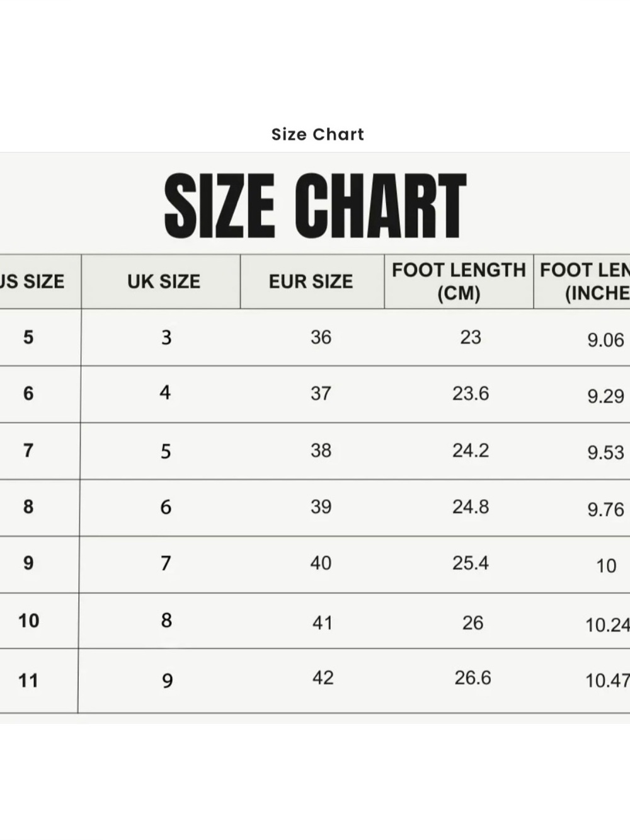Select the 10 inches cell
Screen dimensions: 630x840
pyautogui.click(x=606, y=566)
